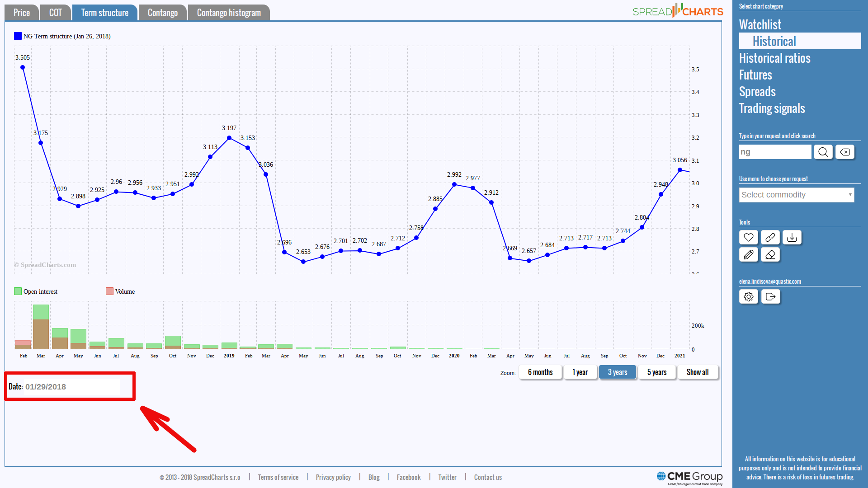This screenshot has width=868, height=488.
Task: Click the 3.056 data point near 2021
Action: click(x=680, y=170)
